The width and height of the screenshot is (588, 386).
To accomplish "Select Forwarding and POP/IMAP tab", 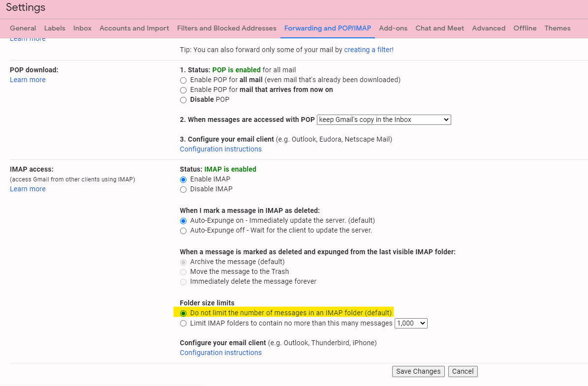I will tap(328, 28).
